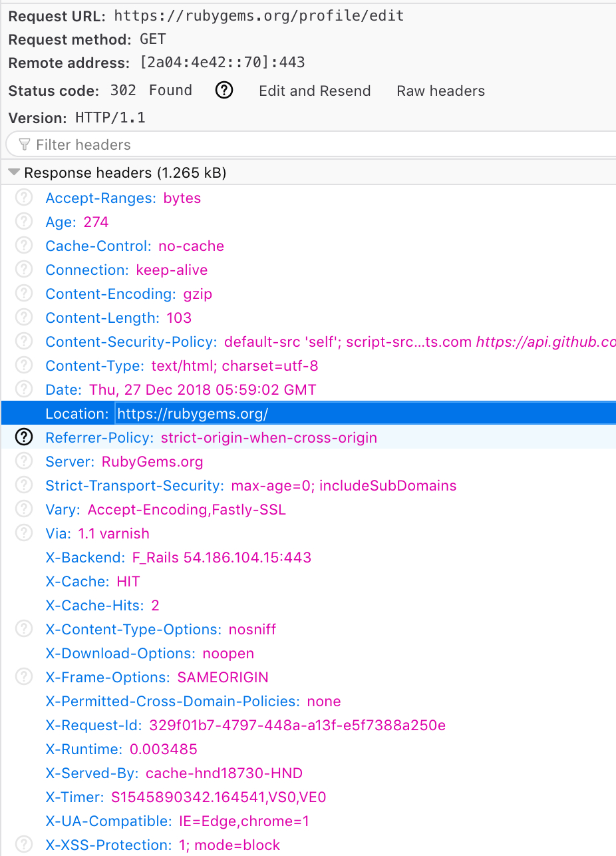Screen dimensions: 616x856
Task: Click help icon for Via header
Action: point(24,533)
